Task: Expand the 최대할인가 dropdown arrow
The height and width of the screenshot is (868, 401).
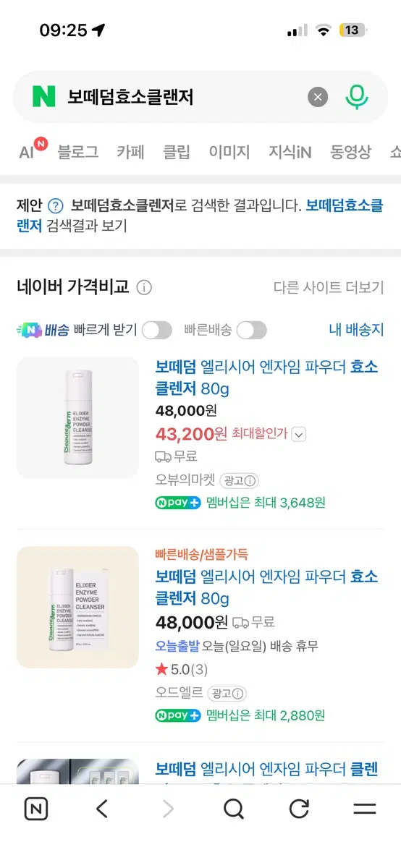Action: click(300, 434)
